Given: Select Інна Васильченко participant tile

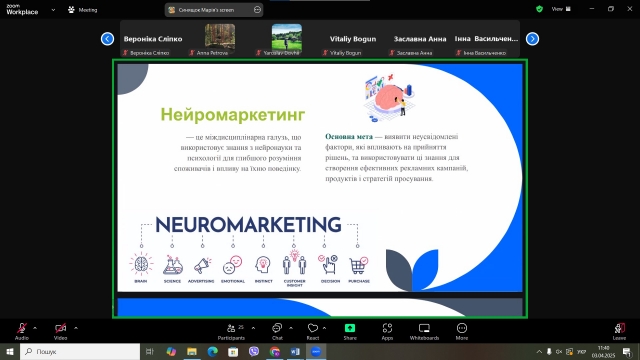Looking at the screenshot, I should pos(486,39).
